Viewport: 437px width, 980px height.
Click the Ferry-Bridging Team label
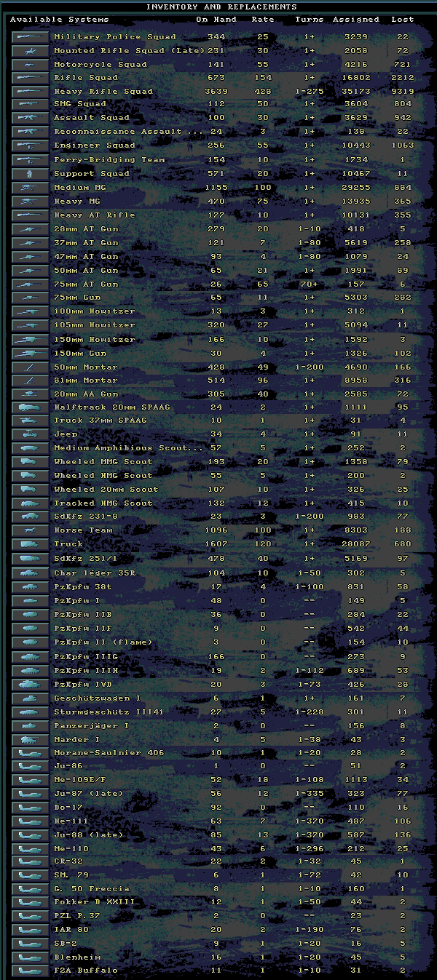pyautogui.click(x=109, y=159)
